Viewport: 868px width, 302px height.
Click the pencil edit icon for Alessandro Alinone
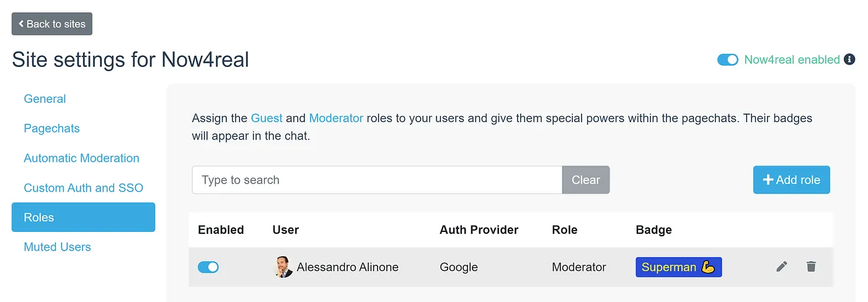tap(782, 267)
